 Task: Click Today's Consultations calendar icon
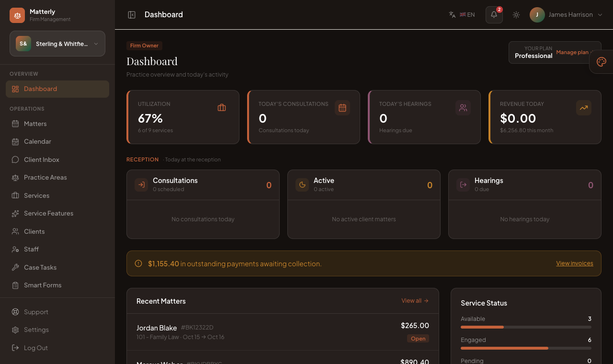tap(342, 108)
